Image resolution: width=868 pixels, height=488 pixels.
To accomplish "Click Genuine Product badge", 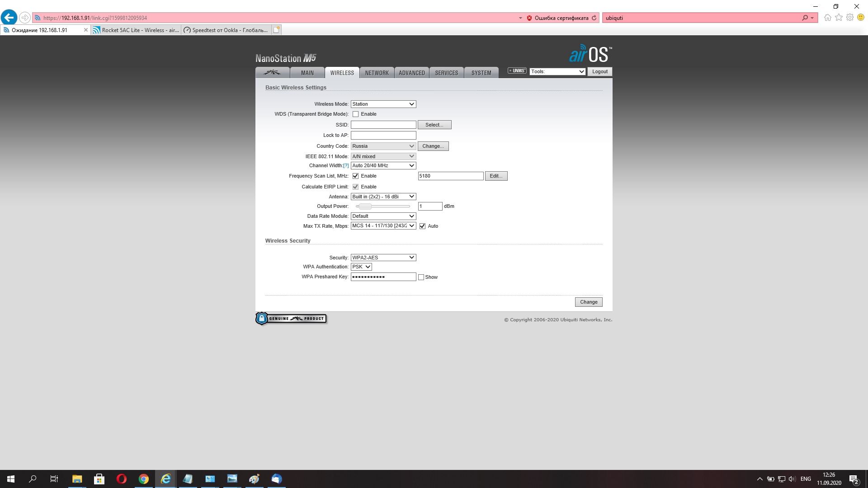I will tap(291, 319).
